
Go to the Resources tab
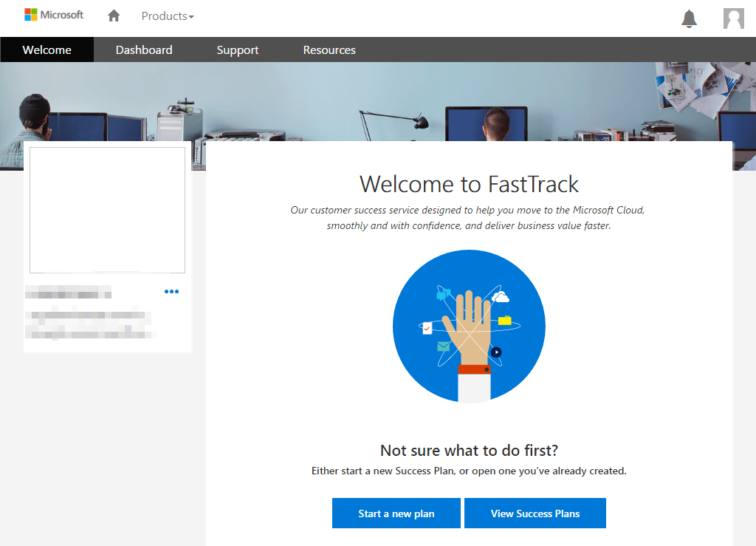(x=329, y=50)
